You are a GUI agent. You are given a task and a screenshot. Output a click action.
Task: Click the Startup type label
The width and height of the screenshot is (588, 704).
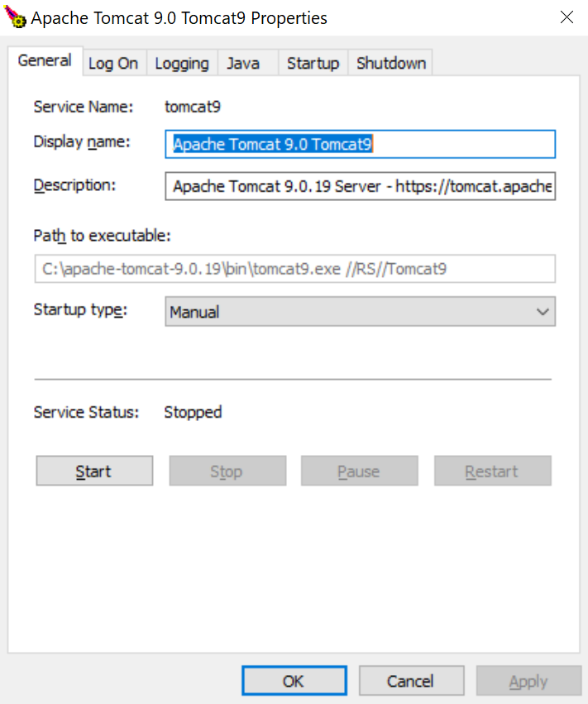click(x=80, y=309)
